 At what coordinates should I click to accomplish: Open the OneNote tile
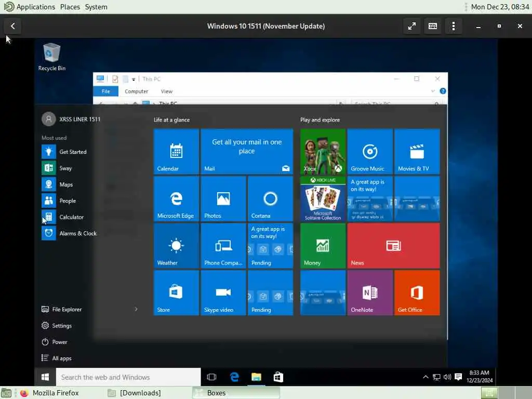tap(370, 293)
